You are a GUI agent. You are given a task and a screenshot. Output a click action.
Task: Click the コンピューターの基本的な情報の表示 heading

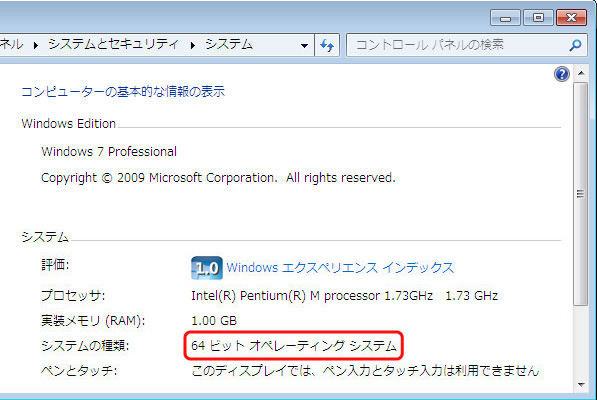pos(123,92)
